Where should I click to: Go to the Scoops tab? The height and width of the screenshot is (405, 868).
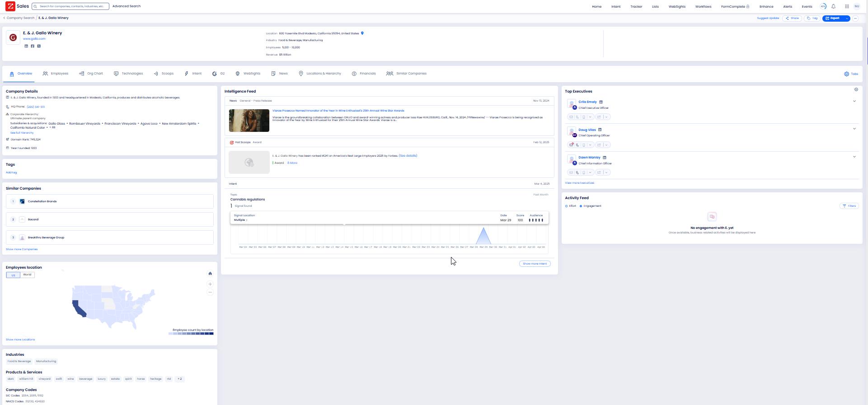[164, 74]
